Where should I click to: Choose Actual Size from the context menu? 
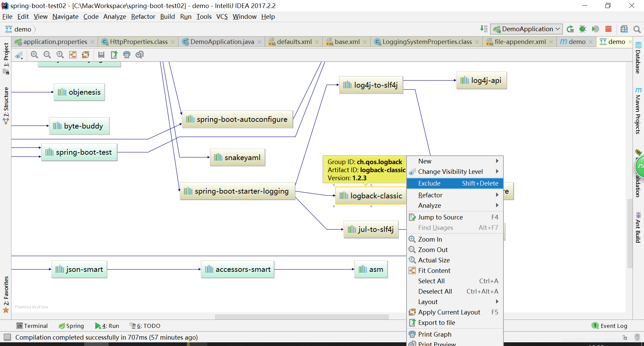pos(455,260)
